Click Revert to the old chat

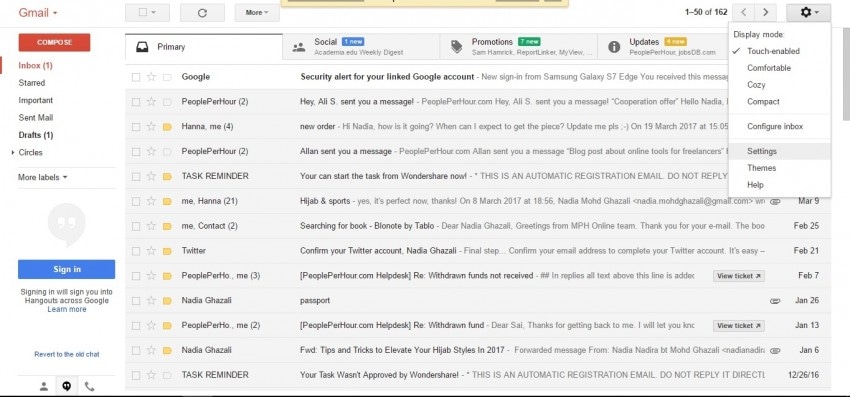point(67,354)
